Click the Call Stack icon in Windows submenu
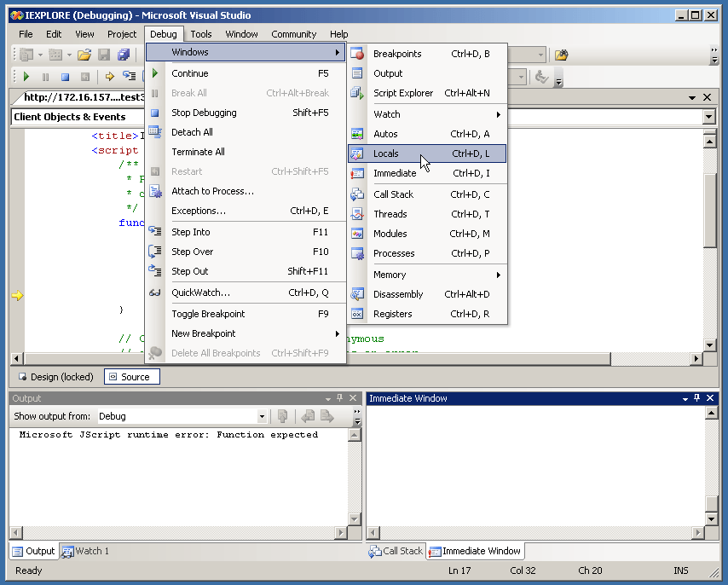This screenshot has height=585, width=728. 357,194
